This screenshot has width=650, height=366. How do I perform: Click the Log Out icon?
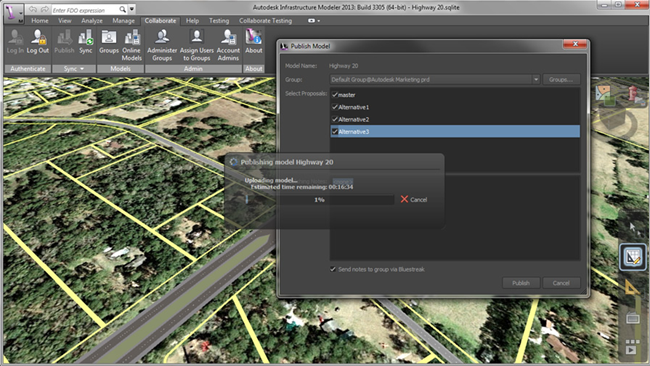point(38,42)
